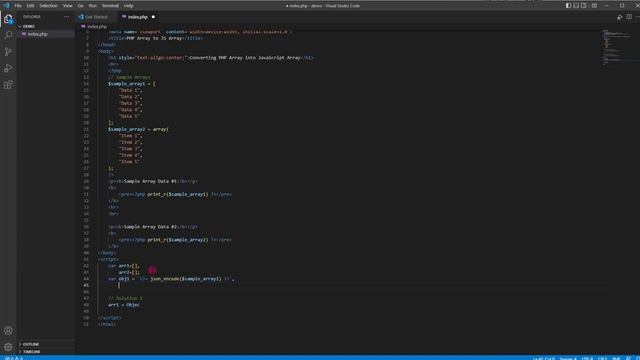This screenshot has width=640, height=360.
Task: Click the 'Converting PHP Array into JavaScript Array' heading text
Action: point(245,58)
